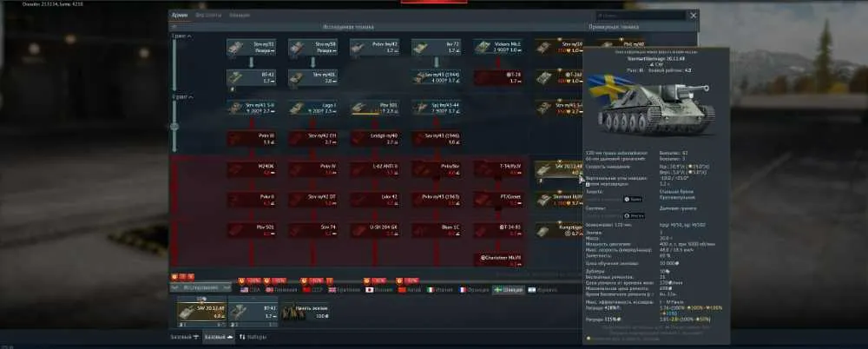The height and width of the screenshot is (349, 868).
Task: Select the BT-42 crew slot
Action: pyautogui.click(x=253, y=312)
